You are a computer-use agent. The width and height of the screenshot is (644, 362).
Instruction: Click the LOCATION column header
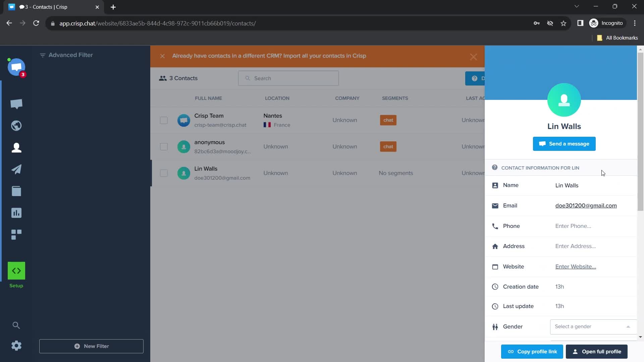277,98
